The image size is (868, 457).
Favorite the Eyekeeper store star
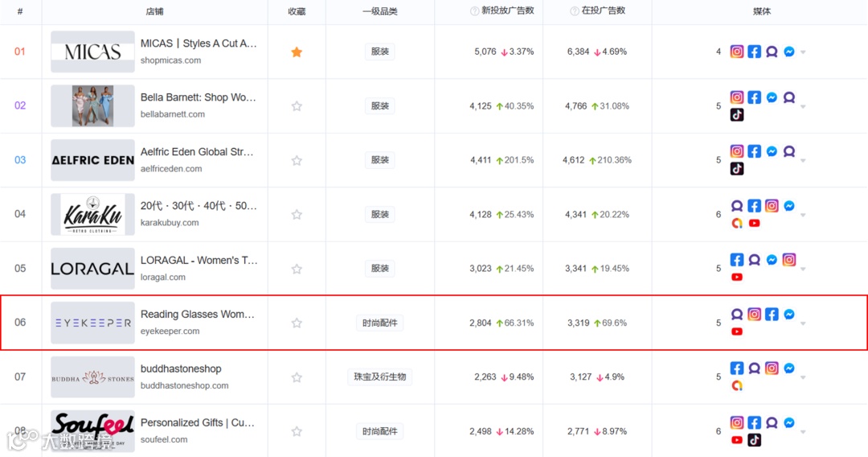click(x=297, y=323)
